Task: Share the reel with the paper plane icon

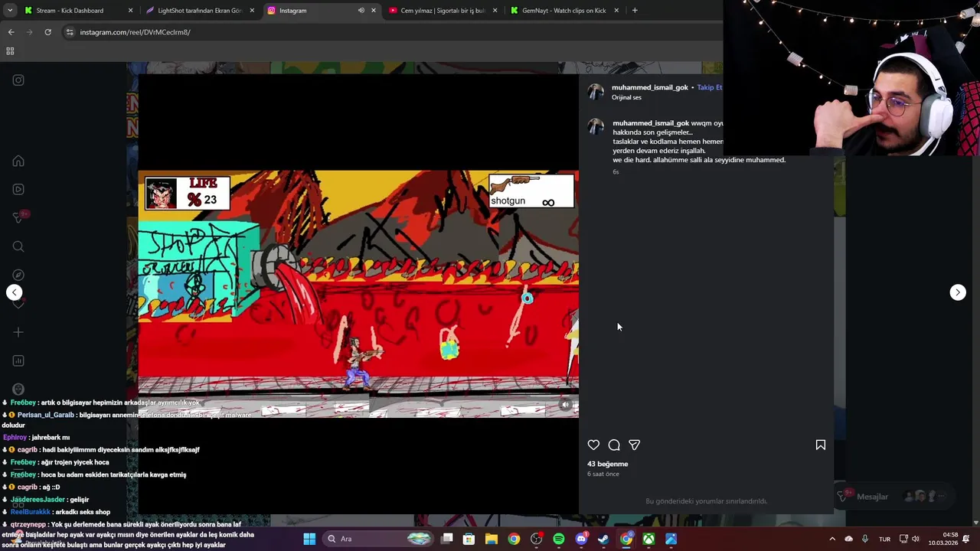Action: click(635, 445)
